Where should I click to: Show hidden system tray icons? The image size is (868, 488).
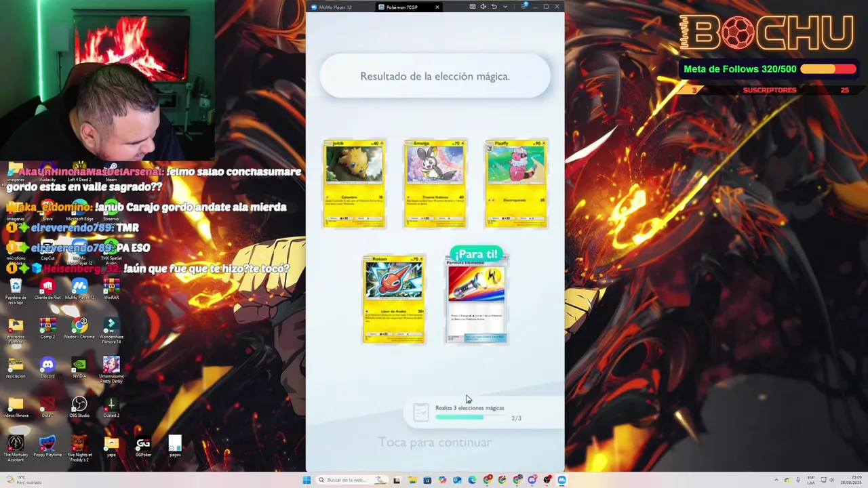pos(776,480)
